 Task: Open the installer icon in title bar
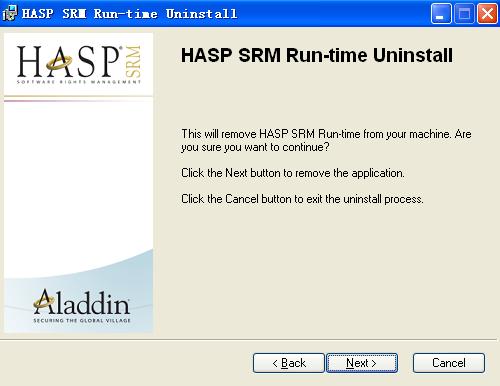pyautogui.click(x=9, y=13)
